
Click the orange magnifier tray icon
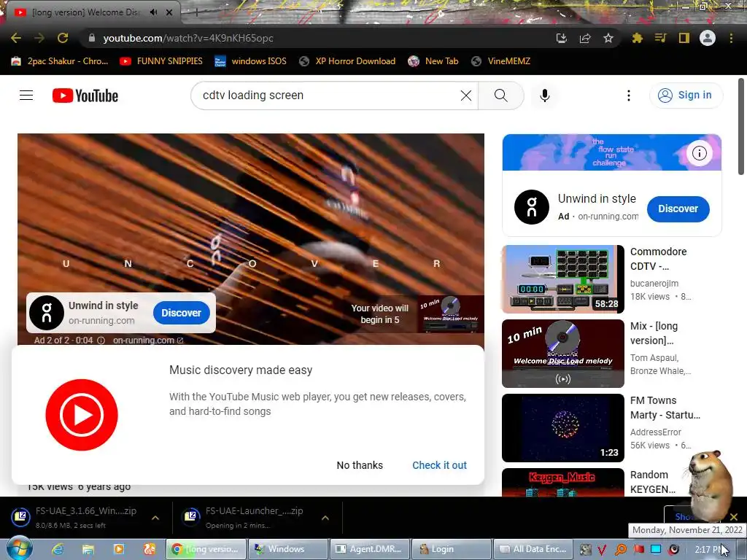(621, 550)
